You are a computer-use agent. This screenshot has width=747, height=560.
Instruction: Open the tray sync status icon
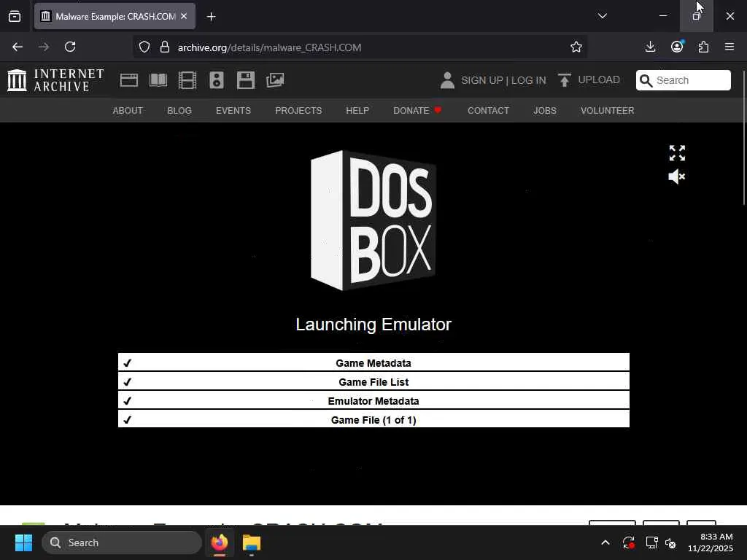tap(628, 542)
